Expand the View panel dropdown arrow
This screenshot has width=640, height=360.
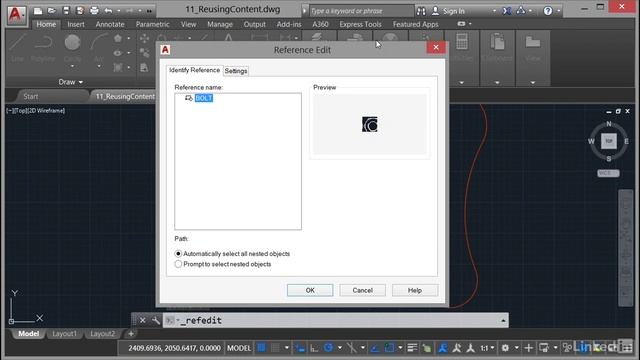coord(533,83)
